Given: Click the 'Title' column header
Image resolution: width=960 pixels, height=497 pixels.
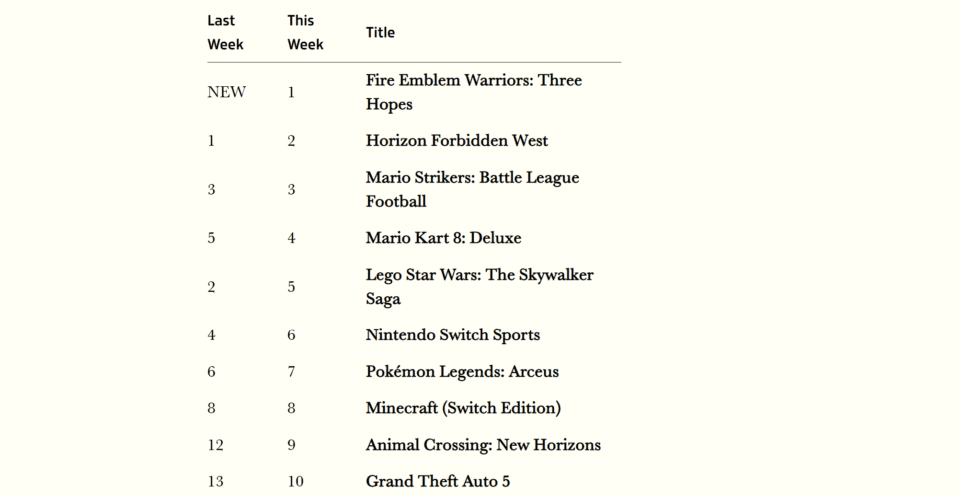Looking at the screenshot, I should (x=380, y=32).
